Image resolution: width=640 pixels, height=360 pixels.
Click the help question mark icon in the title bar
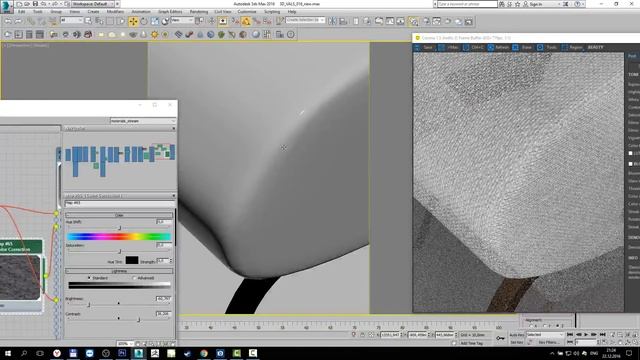click(x=577, y=4)
